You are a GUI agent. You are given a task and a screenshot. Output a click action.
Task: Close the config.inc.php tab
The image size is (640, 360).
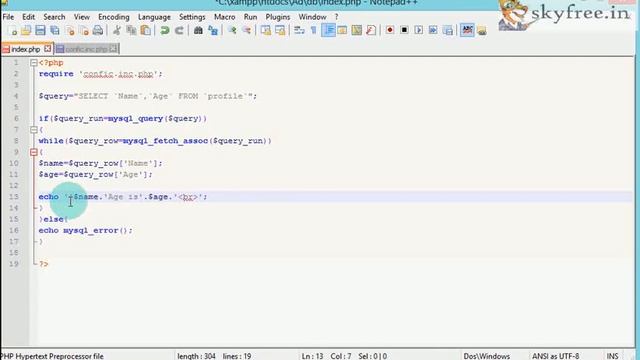113,49
